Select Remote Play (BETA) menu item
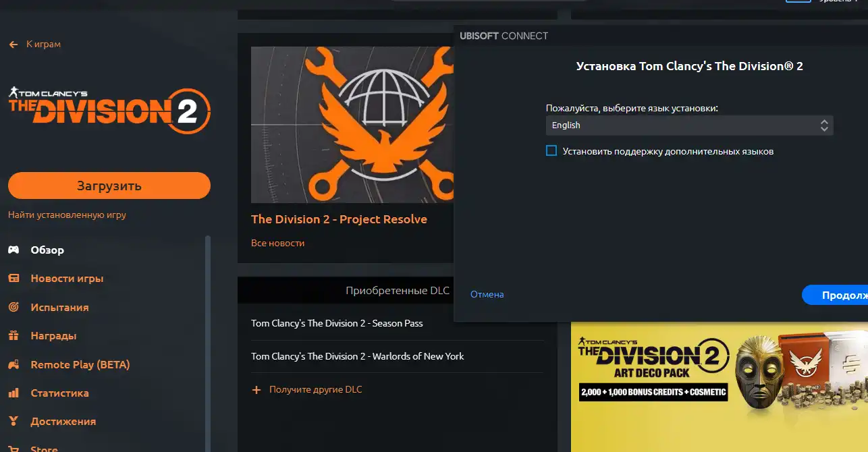 [x=80, y=364]
